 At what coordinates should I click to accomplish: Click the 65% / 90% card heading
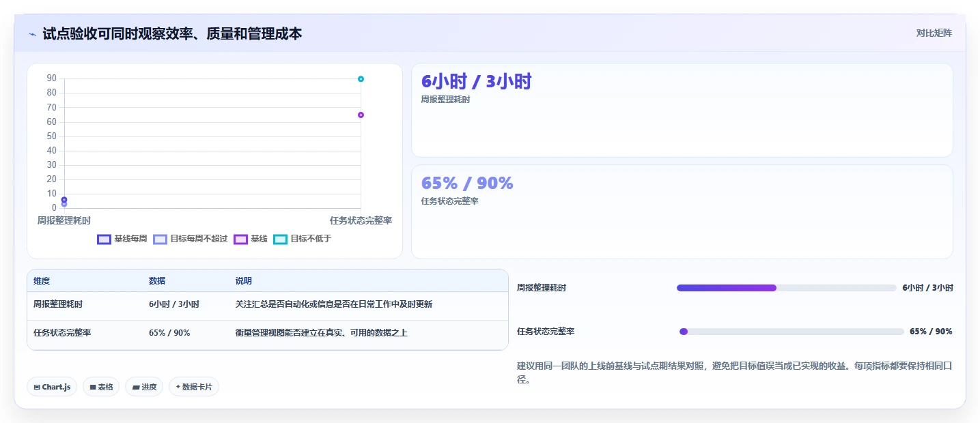pos(467,183)
